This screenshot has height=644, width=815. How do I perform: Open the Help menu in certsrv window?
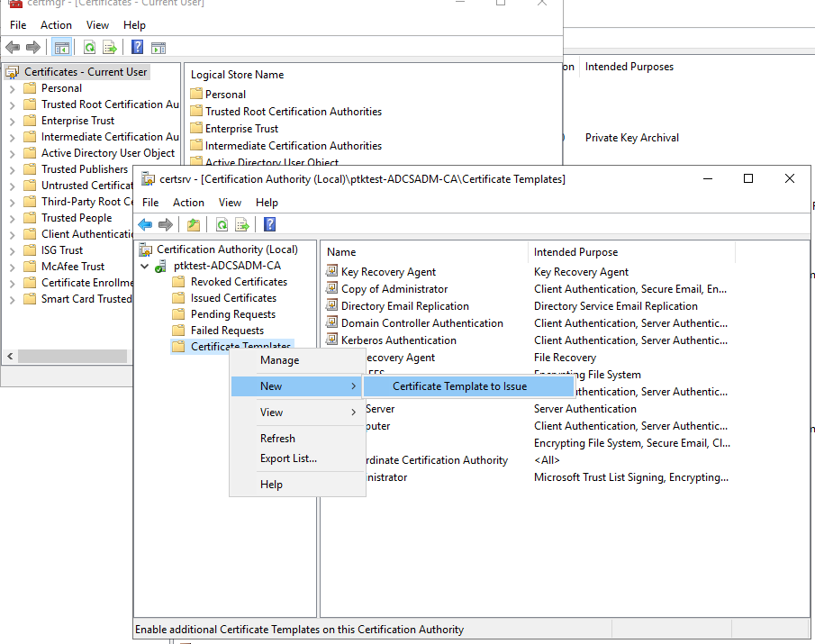(x=267, y=203)
